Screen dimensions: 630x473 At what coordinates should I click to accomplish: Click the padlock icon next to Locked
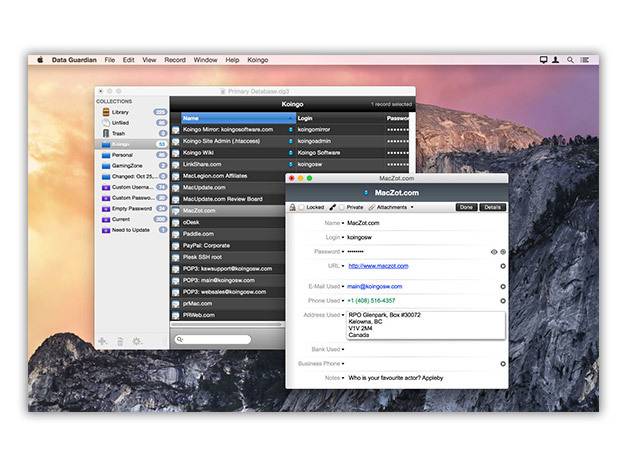tap(292, 207)
